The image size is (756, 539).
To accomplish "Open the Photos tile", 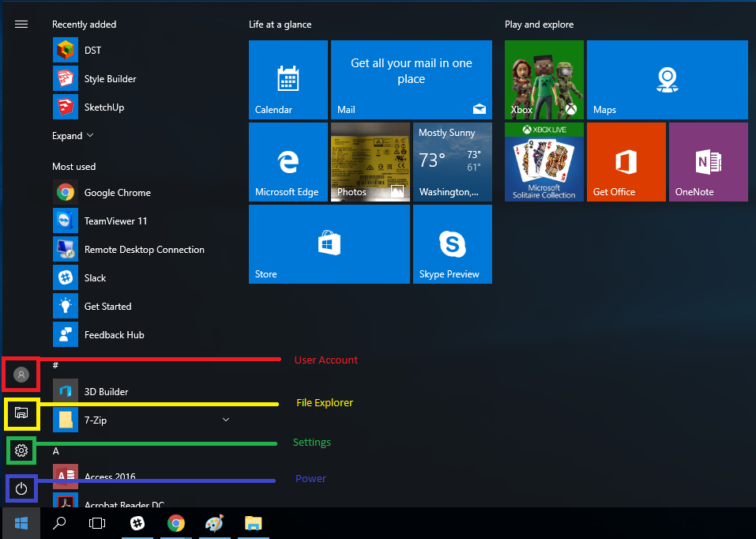I will 370,162.
